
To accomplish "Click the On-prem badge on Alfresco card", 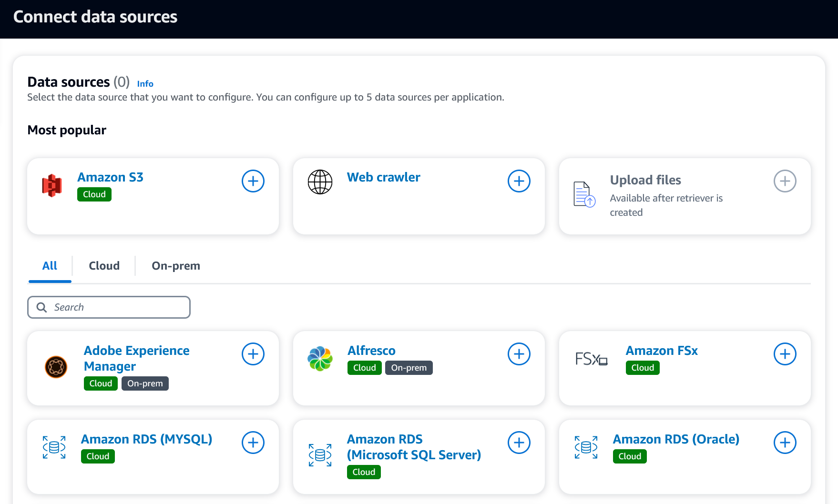I will [x=409, y=368].
